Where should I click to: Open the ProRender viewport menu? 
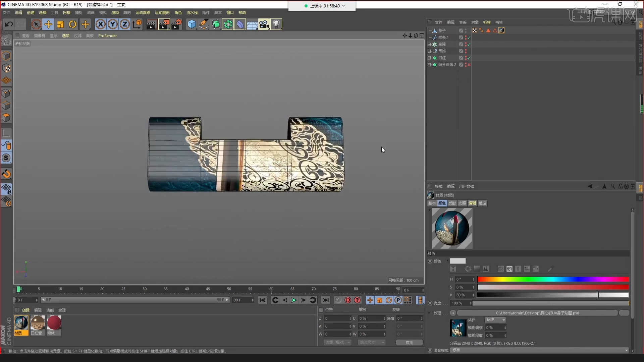107,36
